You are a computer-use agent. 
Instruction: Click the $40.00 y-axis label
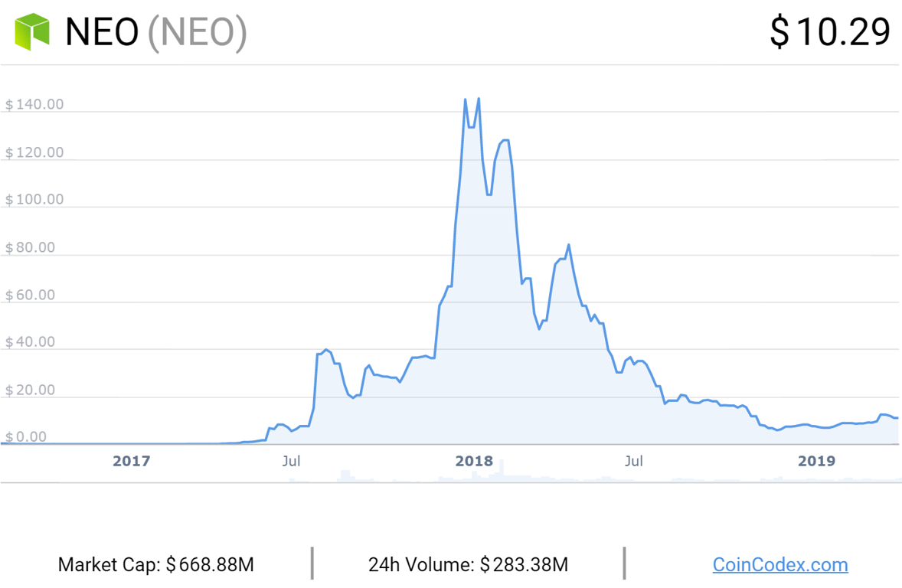[x=31, y=341]
